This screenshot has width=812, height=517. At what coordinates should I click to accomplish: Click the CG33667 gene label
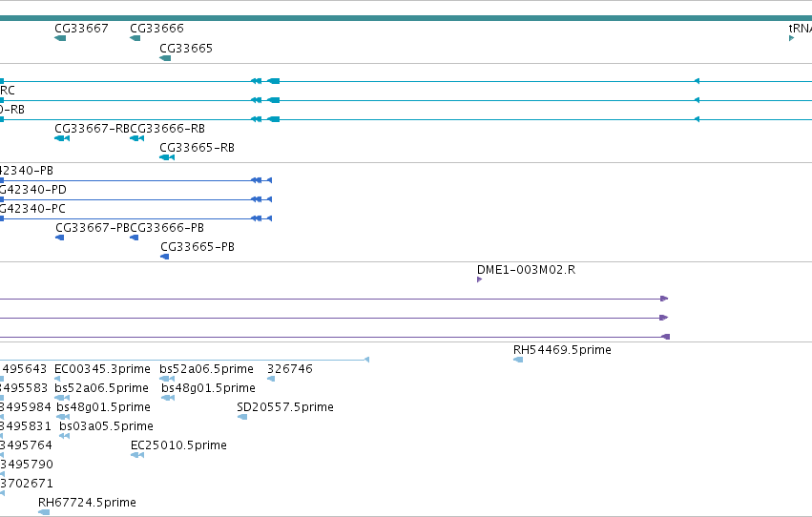[81, 29]
